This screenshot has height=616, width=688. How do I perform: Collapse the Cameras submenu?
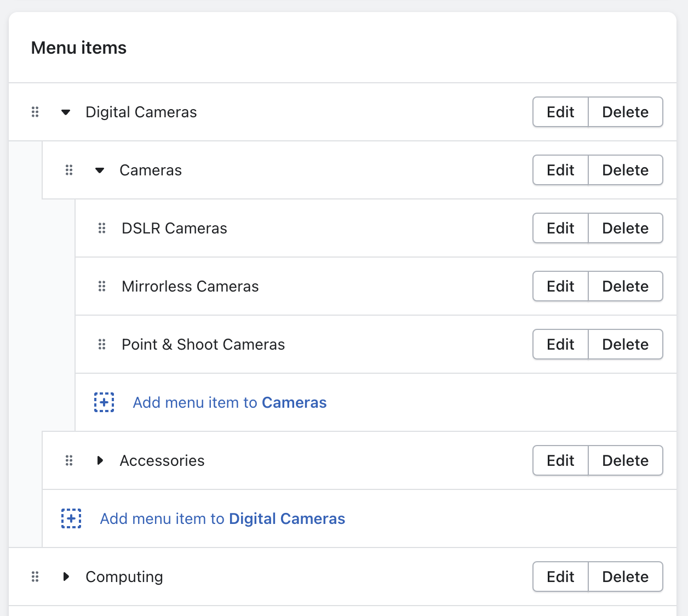pos(100,170)
